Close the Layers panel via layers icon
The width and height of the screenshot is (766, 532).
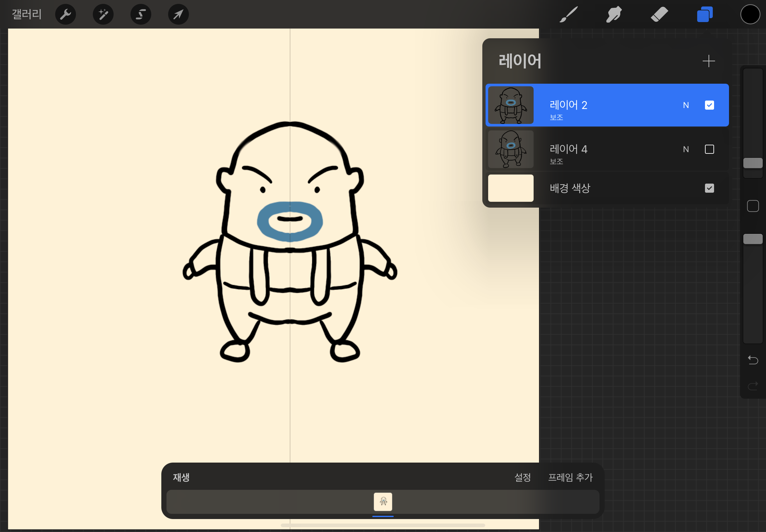tap(704, 14)
